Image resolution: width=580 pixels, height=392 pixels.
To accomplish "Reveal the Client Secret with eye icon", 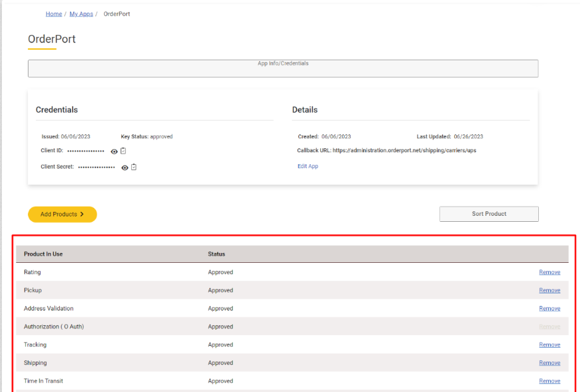I will (x=125, y=168).
